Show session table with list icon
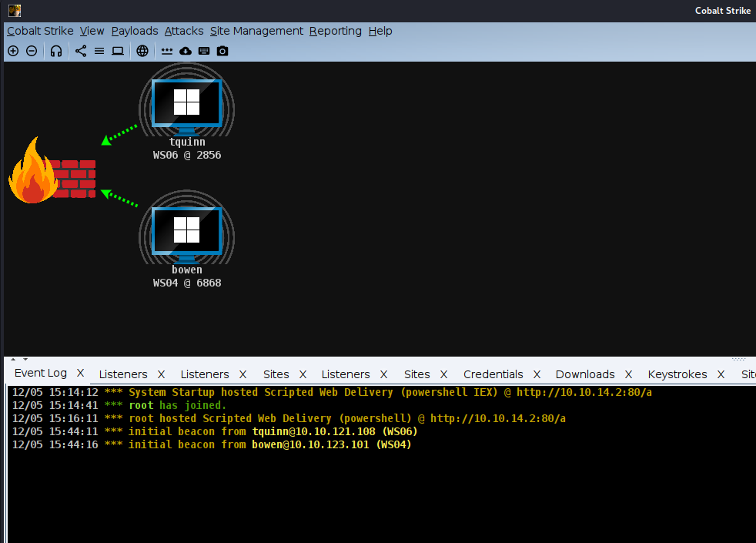756x543 pixels. [x=99, y=51]
